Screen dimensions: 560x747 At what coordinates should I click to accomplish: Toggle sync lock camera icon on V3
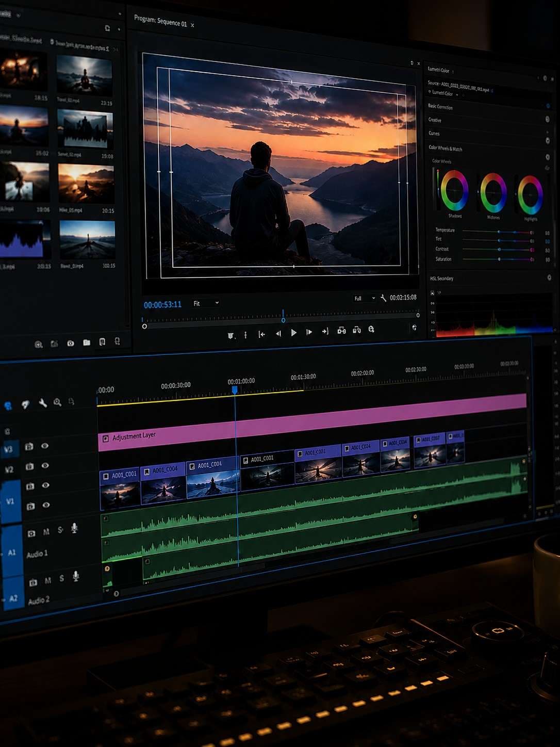point(29,447)
